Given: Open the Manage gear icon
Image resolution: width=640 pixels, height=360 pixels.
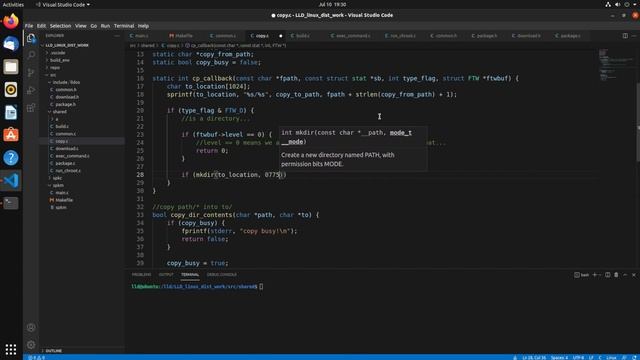Looking at the screenshot, I should coord(31,345).
